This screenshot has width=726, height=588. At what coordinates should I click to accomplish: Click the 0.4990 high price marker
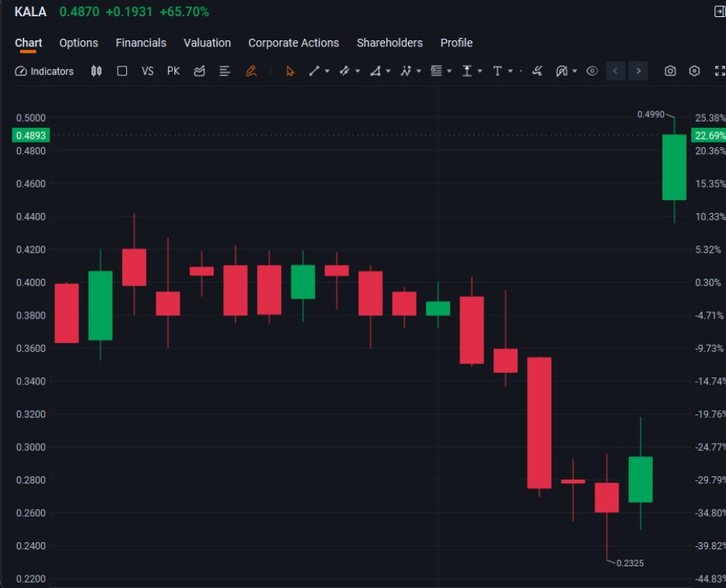click(651, 115)
